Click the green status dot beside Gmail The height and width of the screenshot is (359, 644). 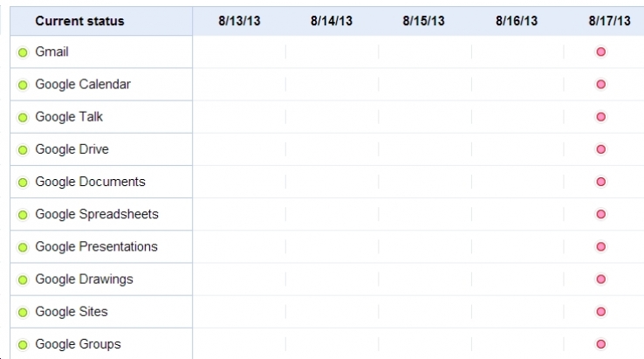[23, 52]
